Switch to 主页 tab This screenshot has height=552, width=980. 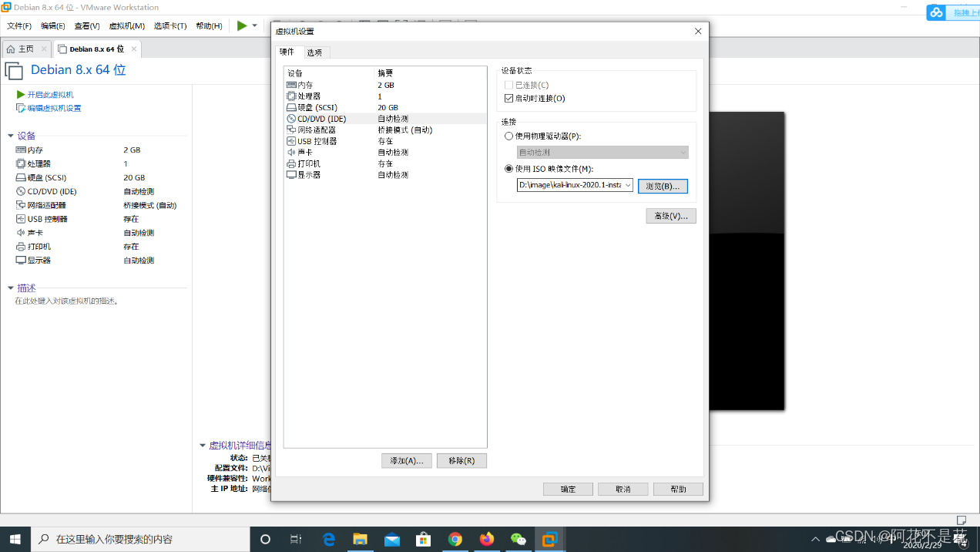pos(26,49)
